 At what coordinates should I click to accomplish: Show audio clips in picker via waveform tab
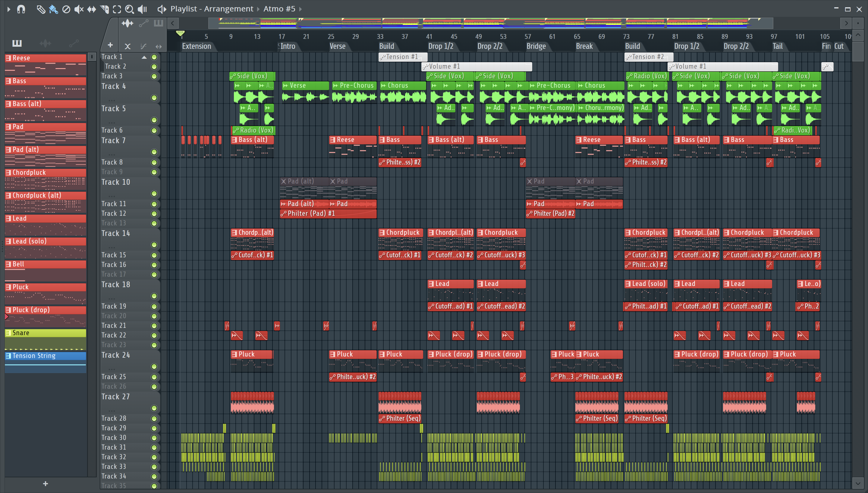pyautogui.click(x=45, y=43)
